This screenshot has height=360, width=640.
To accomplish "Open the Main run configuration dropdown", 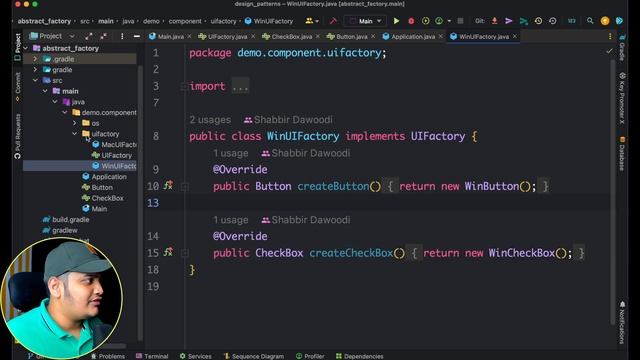I will 365,21.
